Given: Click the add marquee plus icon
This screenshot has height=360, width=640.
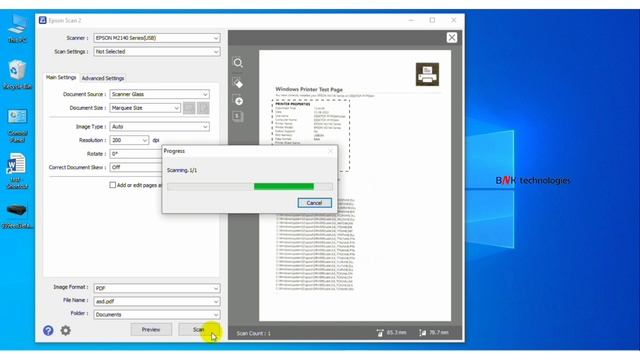Looking at the screenshot, I should pyautogui.click(x=238, y=100).
